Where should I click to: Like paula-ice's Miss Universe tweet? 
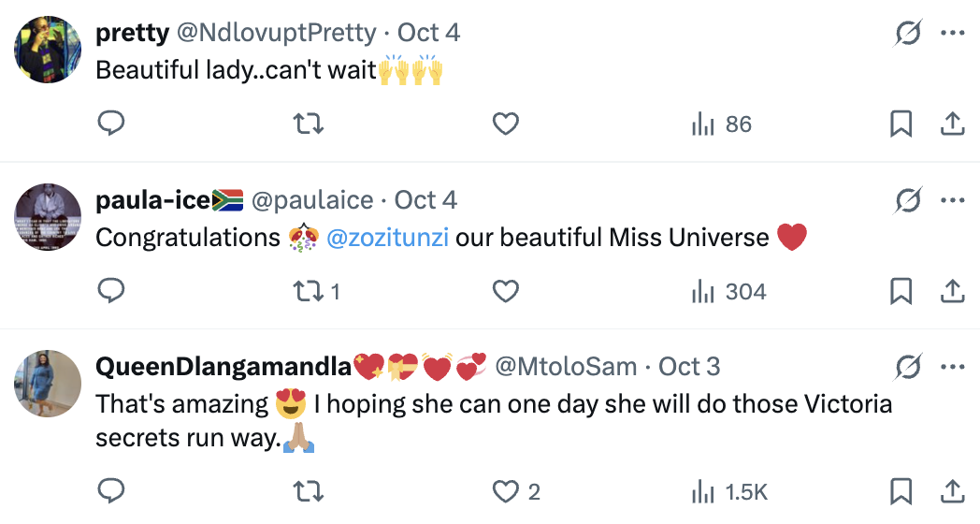point(506,292)
